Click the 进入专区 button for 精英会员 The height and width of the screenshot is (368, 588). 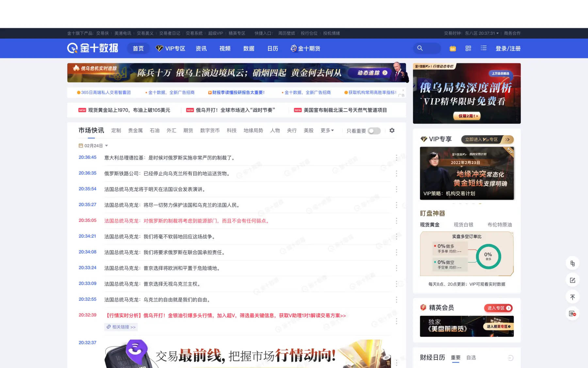point(498,308)
